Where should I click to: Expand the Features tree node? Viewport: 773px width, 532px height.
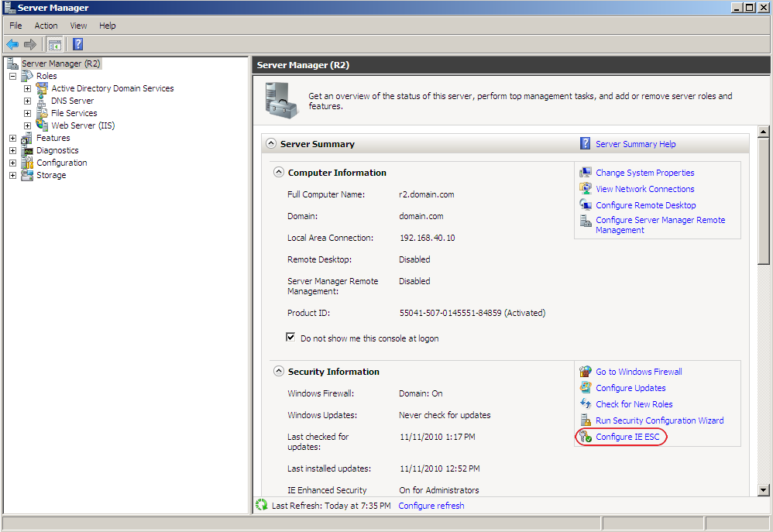tap(12, 138)
